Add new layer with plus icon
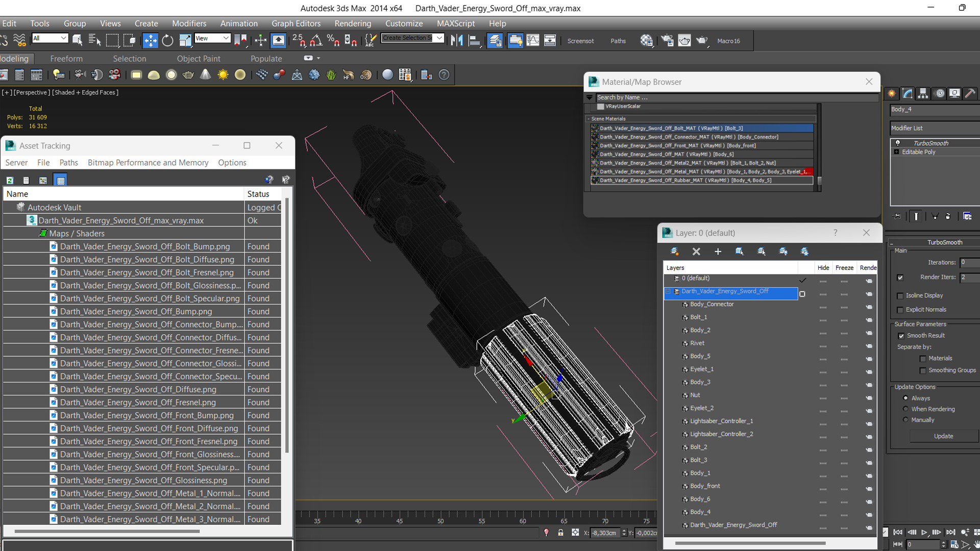The height and width of the screenshot is (551, 980). (718, 252)
